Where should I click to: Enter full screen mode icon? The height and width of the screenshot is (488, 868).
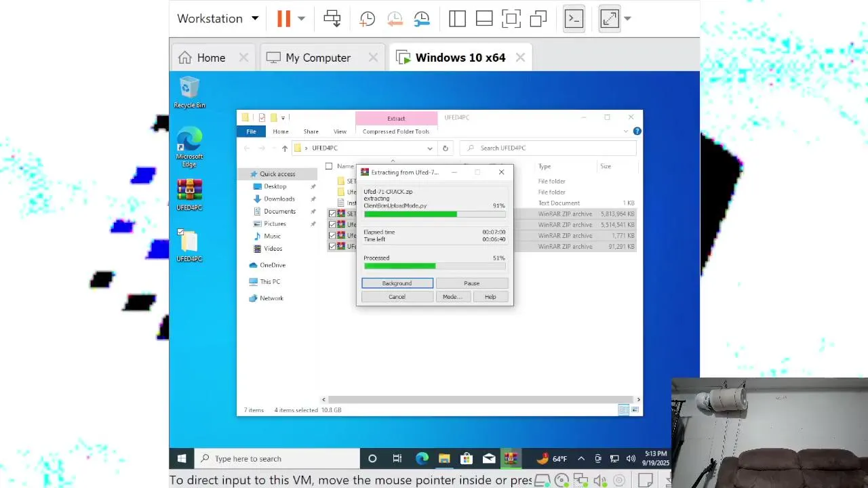(x=511, y=19)
